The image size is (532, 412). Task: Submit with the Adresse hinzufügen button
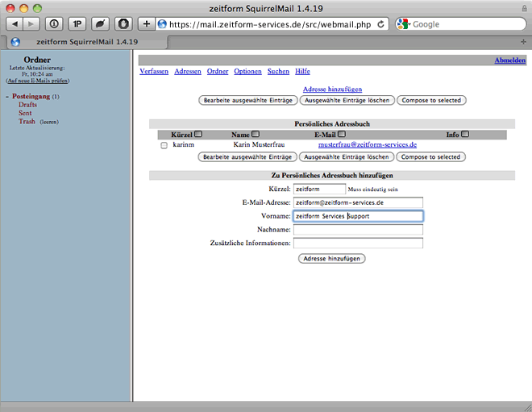point(331,259)
